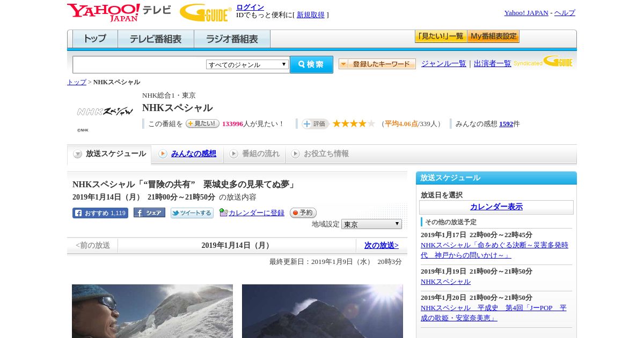
Task: Click the calendar plus icon beside カレンダーに登録
Action: (x=223, y=212)
